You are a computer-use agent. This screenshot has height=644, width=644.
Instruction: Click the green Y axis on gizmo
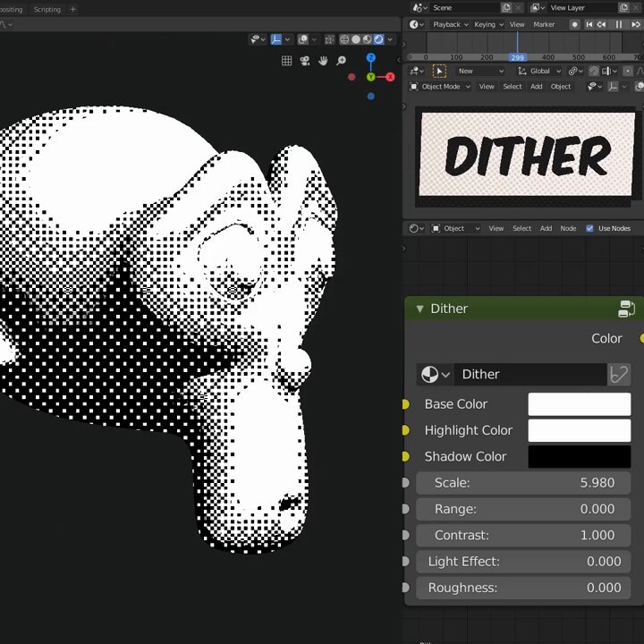[371, 77]
